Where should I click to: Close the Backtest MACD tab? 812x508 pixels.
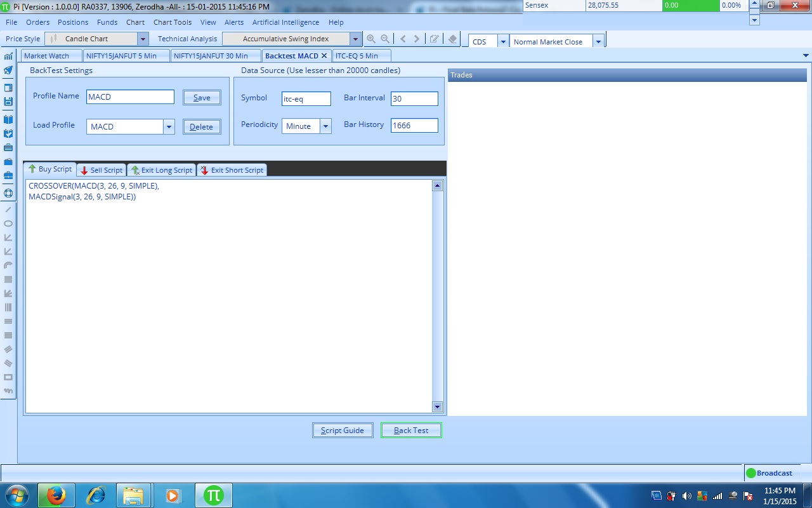(x=324, y=56)
